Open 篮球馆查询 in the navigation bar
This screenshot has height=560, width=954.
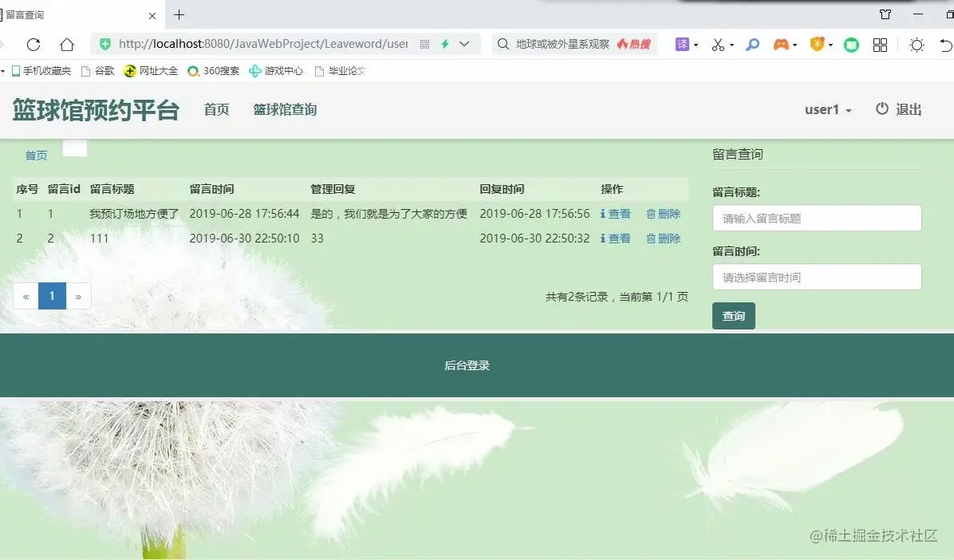285,109
